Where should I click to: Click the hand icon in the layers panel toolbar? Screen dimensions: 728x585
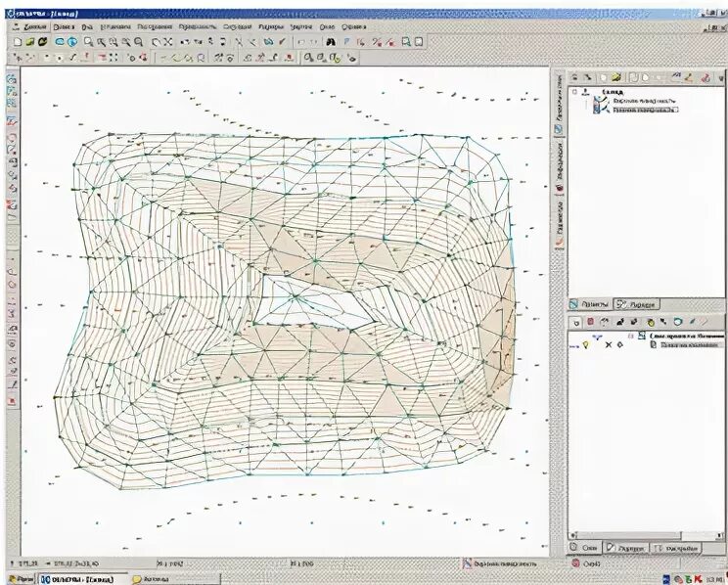(651, 322)
